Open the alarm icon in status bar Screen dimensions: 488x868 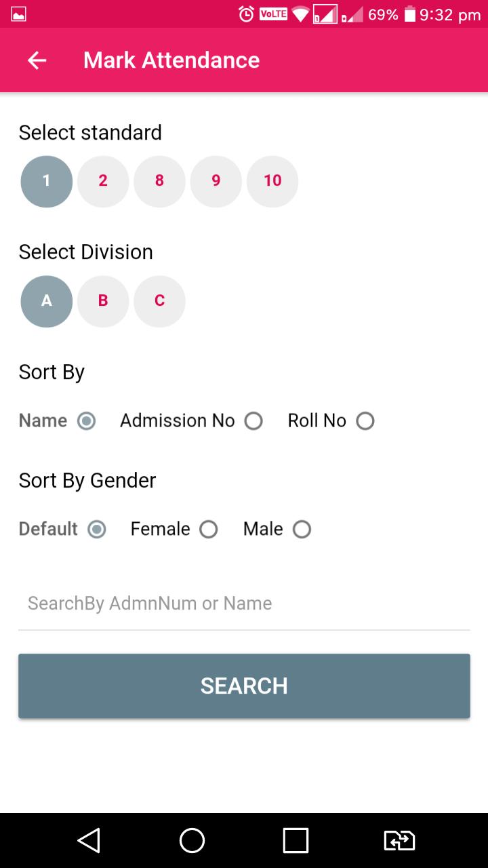pos(246,14)
